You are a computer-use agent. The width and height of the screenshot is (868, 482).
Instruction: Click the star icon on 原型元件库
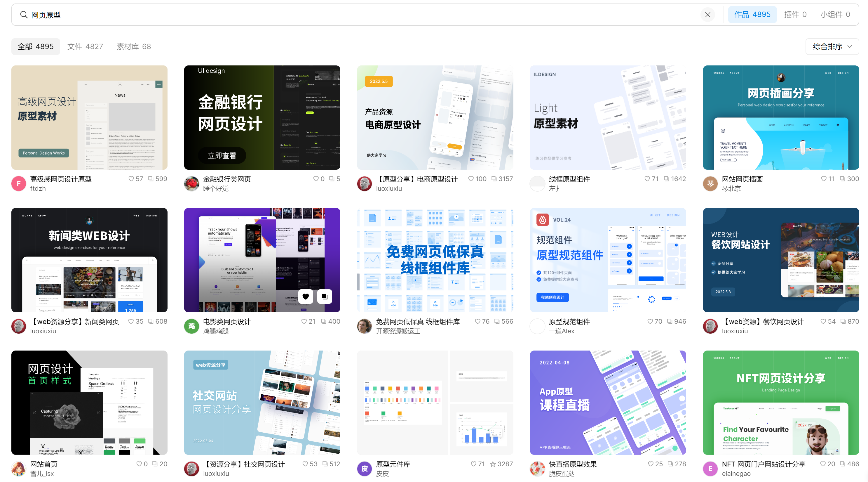493,464
